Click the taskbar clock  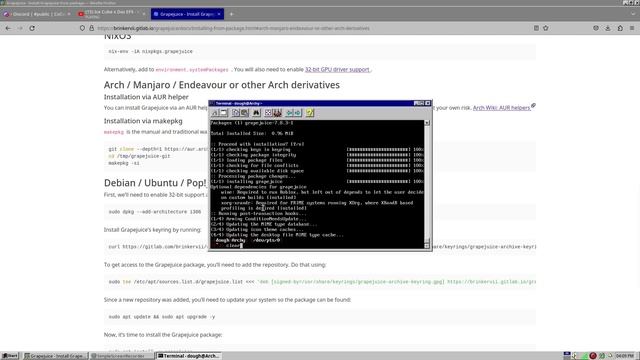[x=624, y=356]
